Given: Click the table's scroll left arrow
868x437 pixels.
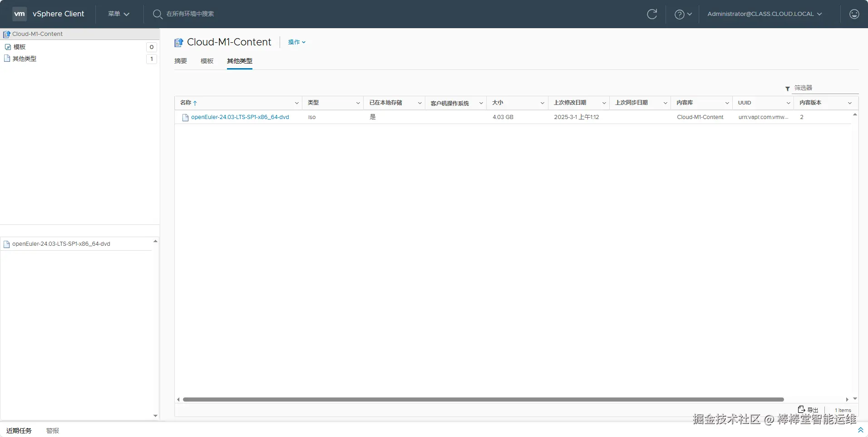Looking at the screenshot, I should click(x=178, y=400).
